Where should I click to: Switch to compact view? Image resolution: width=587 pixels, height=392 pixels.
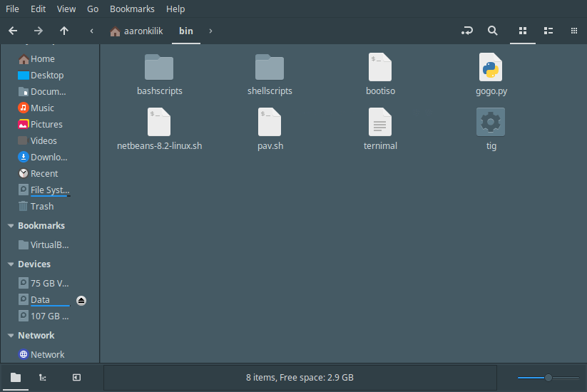(x=574, y=31)
